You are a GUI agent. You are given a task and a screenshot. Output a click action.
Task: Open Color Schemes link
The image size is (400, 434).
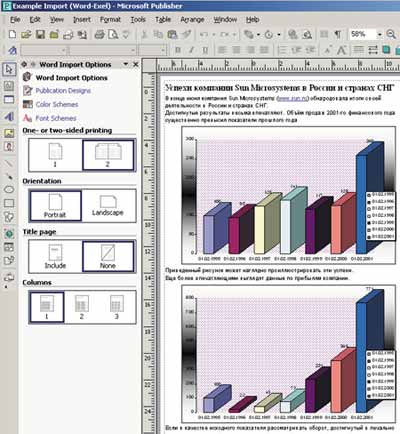(x=57, y=104)
